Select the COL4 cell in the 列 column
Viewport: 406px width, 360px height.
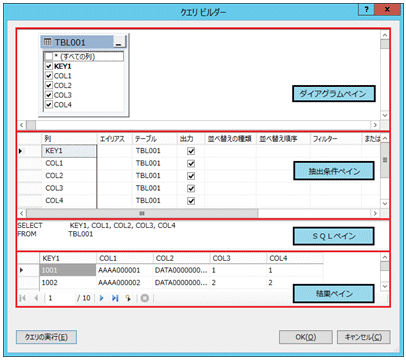click(x=69, y=200)
